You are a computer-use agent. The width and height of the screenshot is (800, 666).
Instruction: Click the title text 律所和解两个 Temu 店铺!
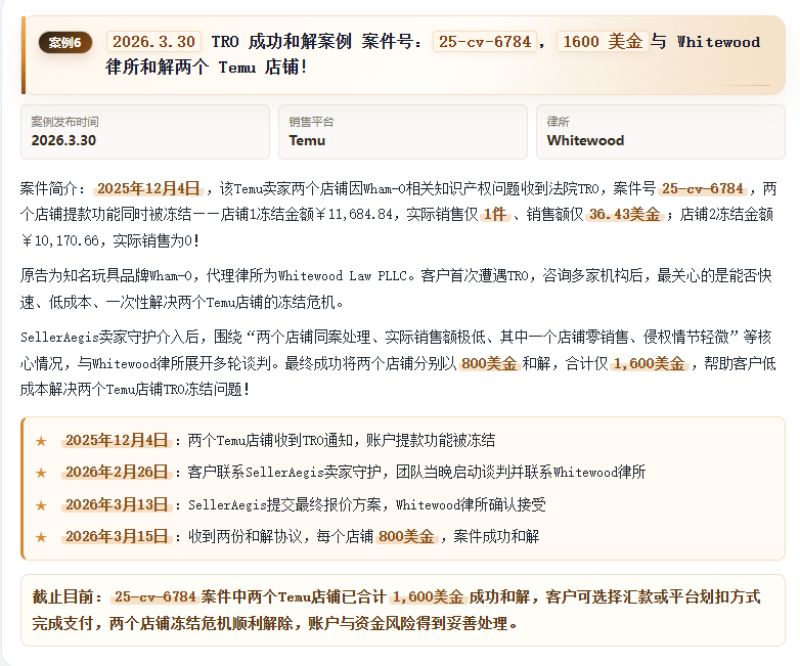207,67
